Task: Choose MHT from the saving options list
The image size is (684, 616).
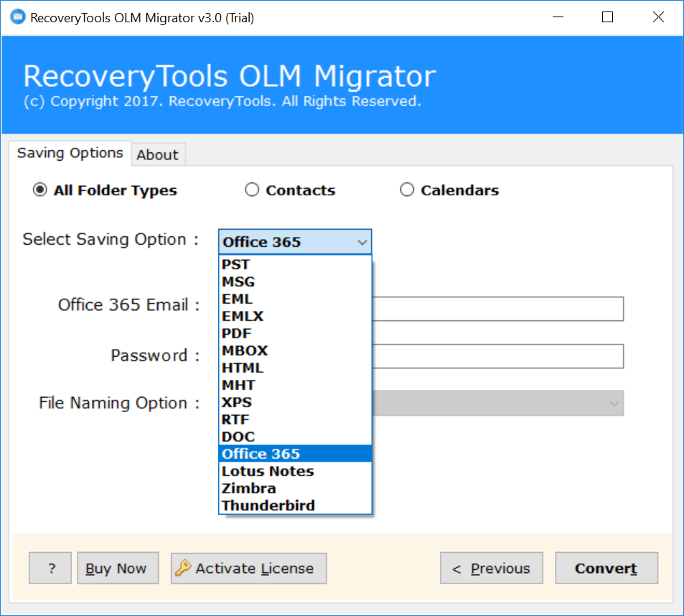Action: (x=295, y=386)
